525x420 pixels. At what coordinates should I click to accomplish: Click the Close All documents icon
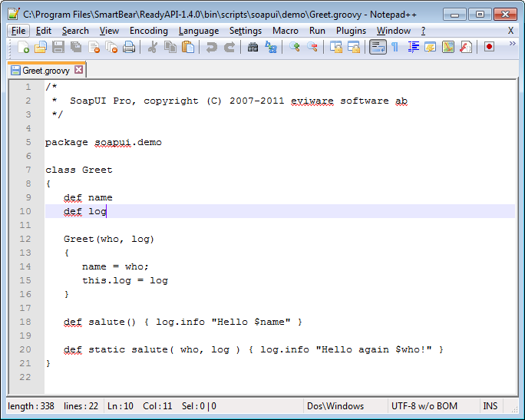click(x=111, y=47)
